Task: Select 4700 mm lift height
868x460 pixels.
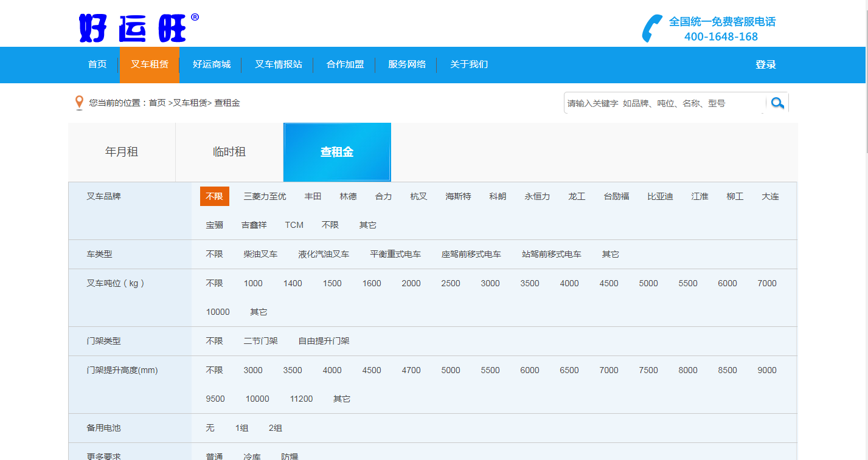Action: pyautogui.click(x=411, y=370)
